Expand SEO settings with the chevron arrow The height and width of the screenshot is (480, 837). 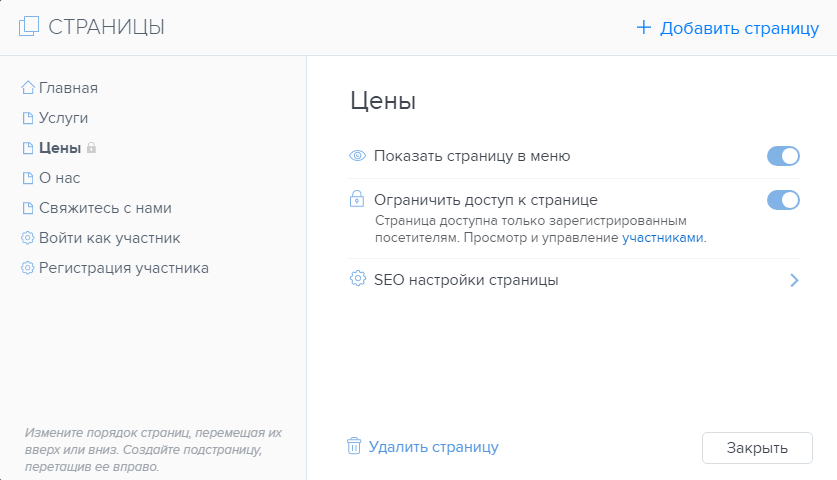(794, 280)
